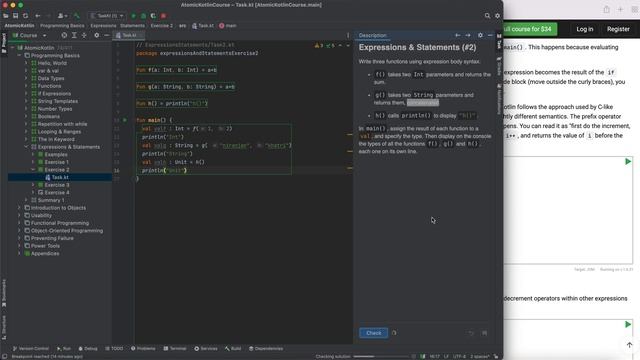Collapse the Exercise 2 node
The image size is (640, 360).
(33, 170)
